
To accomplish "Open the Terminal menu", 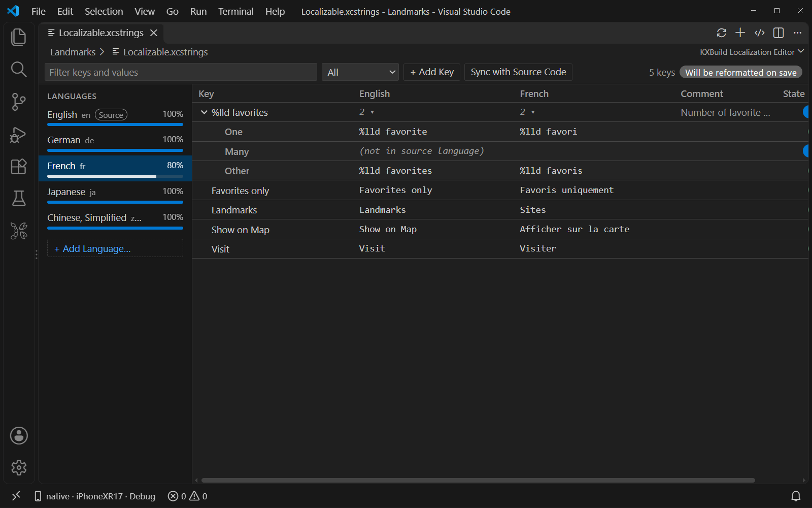I will click(x=235, y=11).
